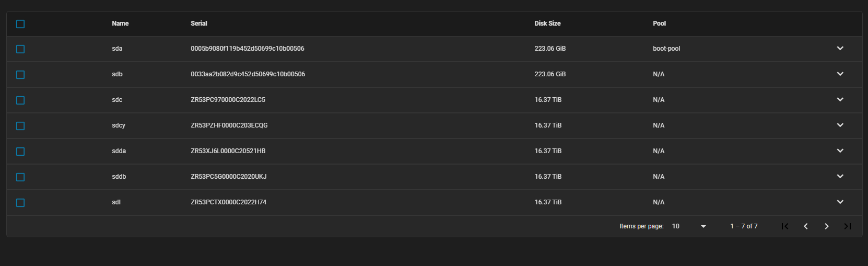
Task: Sort by Name column header
Action: pos(120,24)
